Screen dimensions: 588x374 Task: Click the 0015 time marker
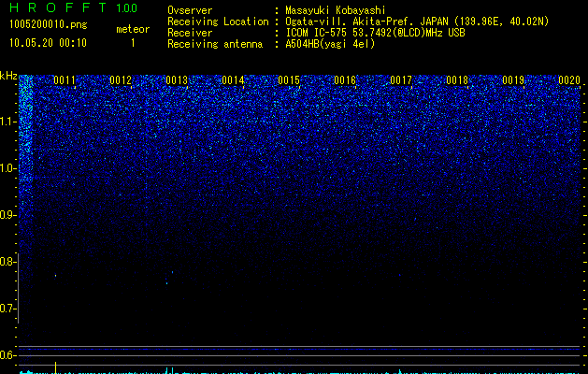289,80
